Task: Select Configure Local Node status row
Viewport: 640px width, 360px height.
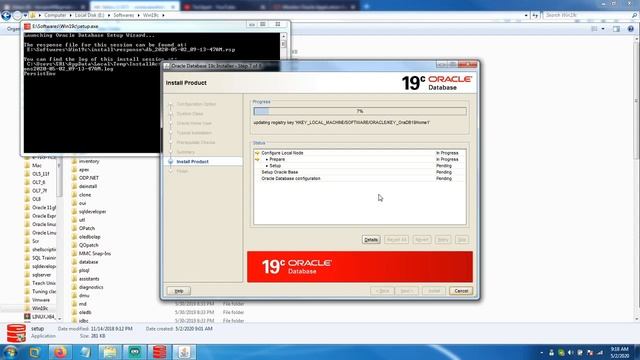Action: coord(360,153)
